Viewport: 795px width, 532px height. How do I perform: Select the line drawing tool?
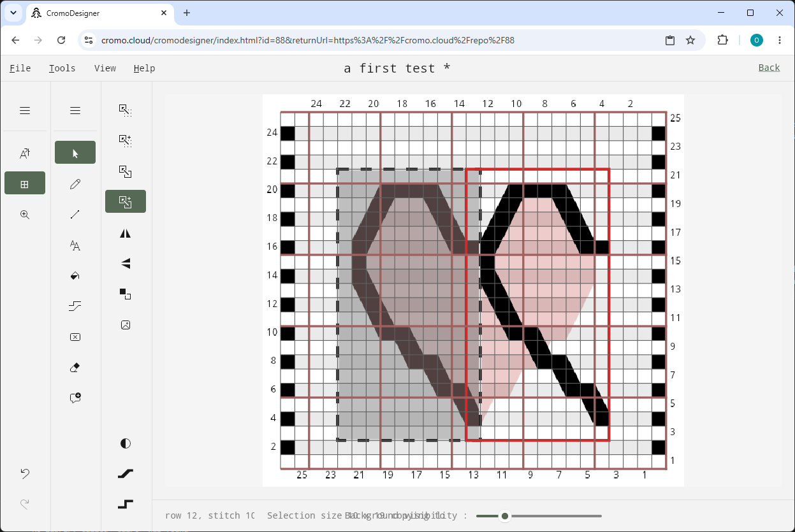[75, 215]
